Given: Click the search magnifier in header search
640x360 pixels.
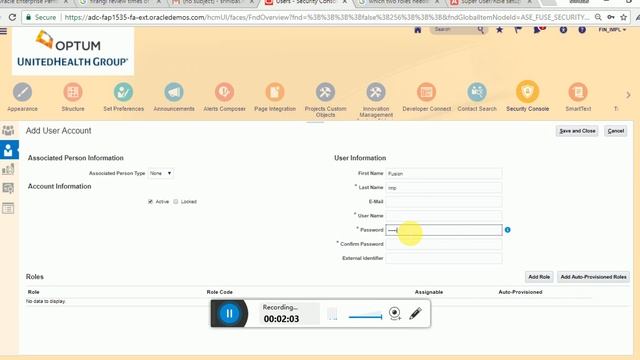Looking at the screenshot, I should [x=481, y=30].
